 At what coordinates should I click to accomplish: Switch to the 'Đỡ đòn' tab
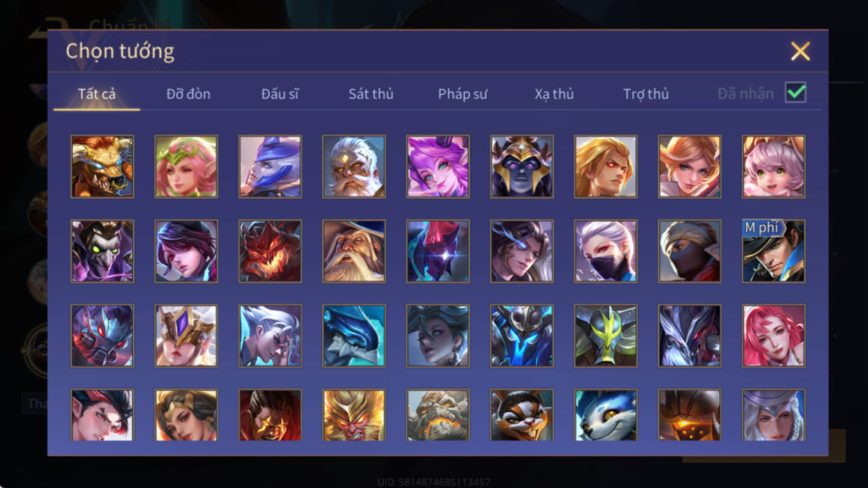(x=188, y=94)
